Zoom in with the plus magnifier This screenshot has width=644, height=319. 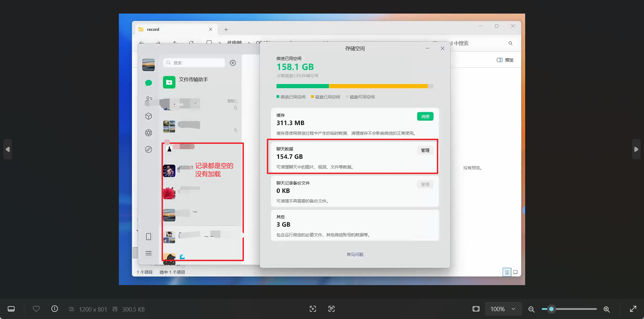coord(607,309)
